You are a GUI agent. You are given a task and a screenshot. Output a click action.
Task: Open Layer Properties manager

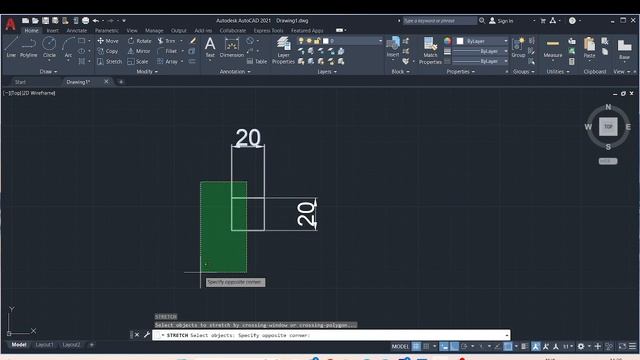283,50
